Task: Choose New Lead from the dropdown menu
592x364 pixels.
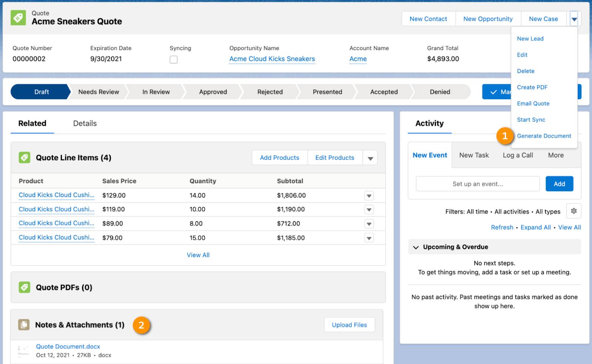Action: 530,38
